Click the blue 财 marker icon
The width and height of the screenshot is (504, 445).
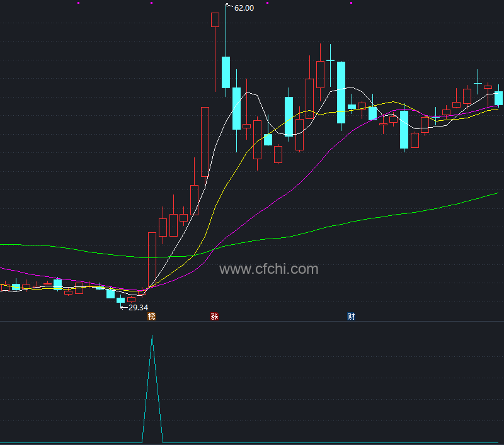click(351, 316)
